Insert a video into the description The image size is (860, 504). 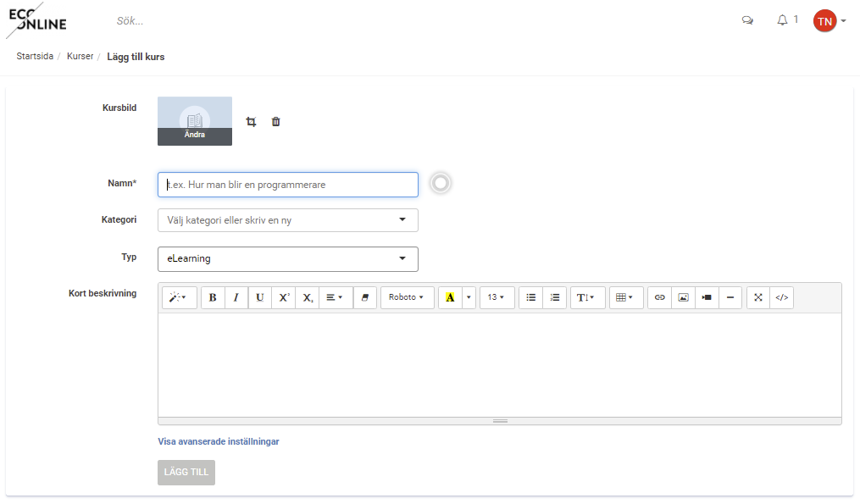pyautogui.click(x=707, y=297)
